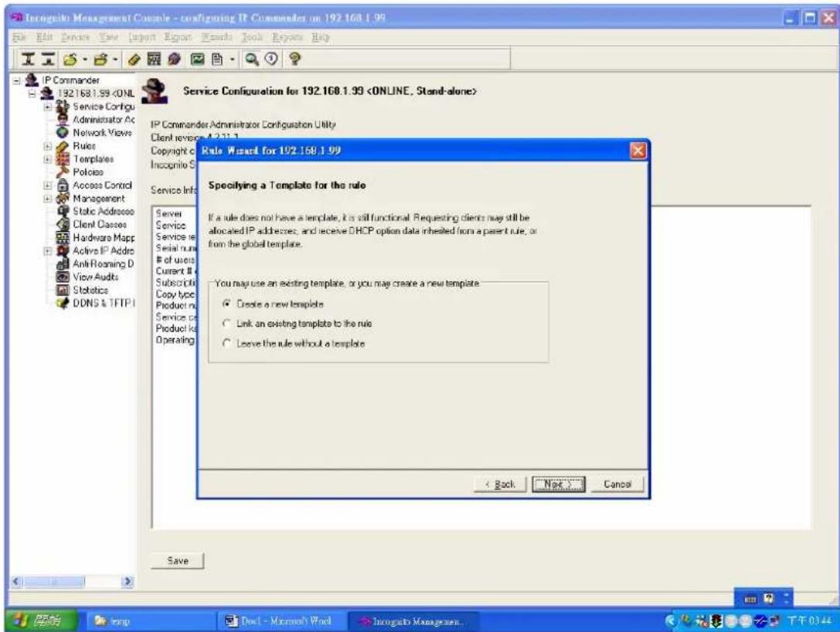
Task: Open the Help menu
Action: point(321,37)
